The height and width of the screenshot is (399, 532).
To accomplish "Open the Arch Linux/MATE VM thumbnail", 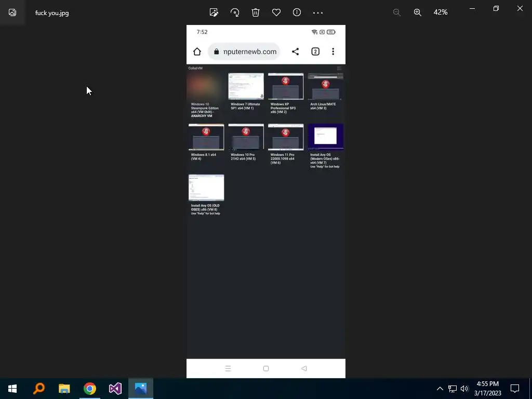I will (x=325, y=86).
